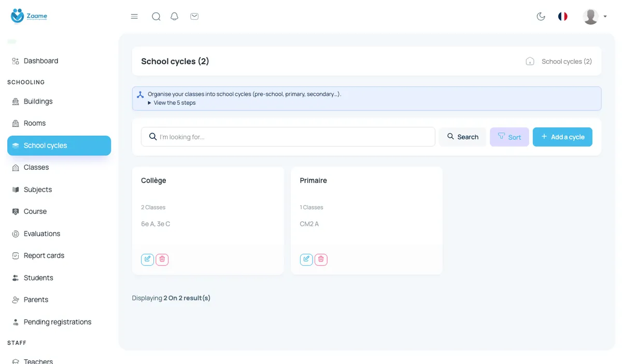The height and width of the screenshot is (364, 622).
Task: Open the messages envelope icon
Action: [194, 17]
